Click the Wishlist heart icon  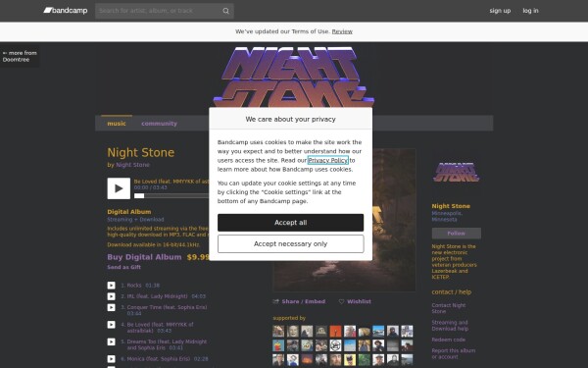coord(341,301)
